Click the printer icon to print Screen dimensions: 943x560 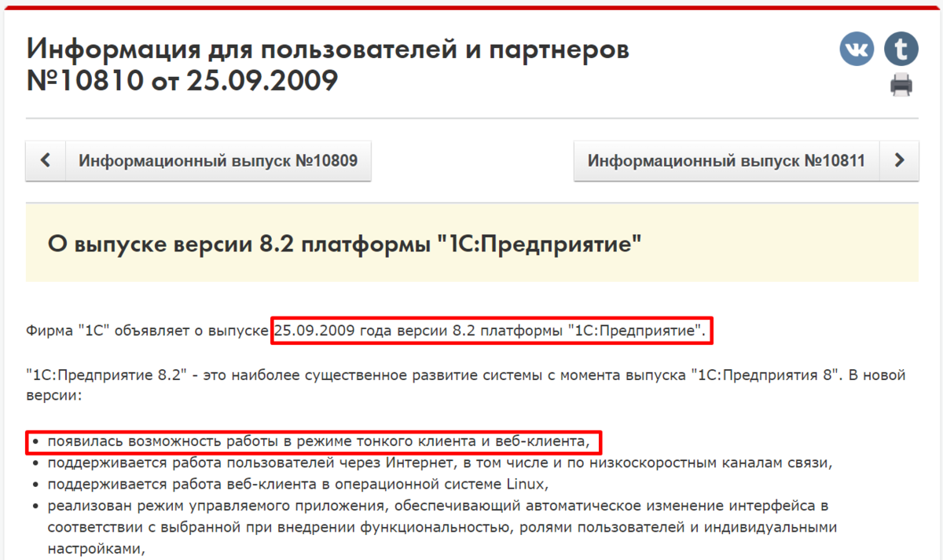[901, 84]
